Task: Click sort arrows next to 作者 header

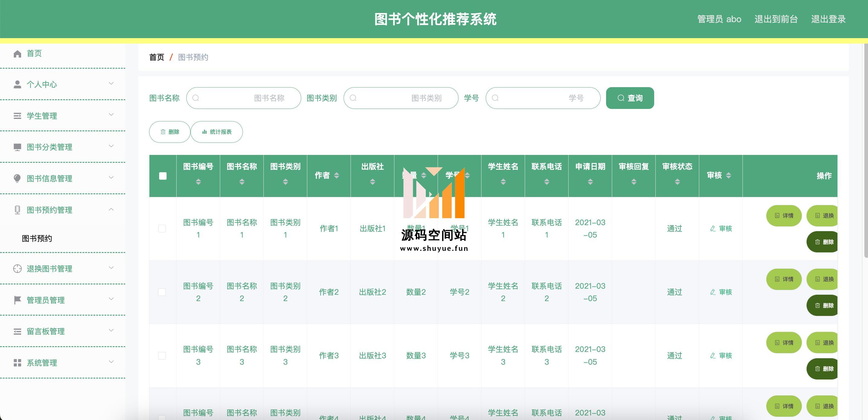Action: click(337, 176)
